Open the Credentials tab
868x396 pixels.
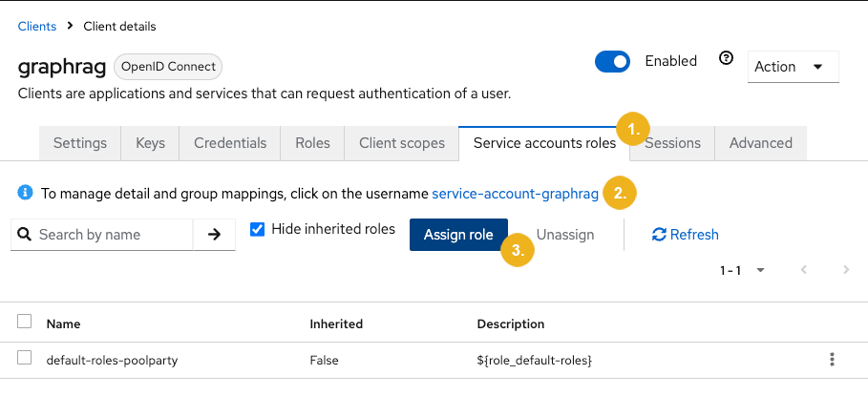230,143
